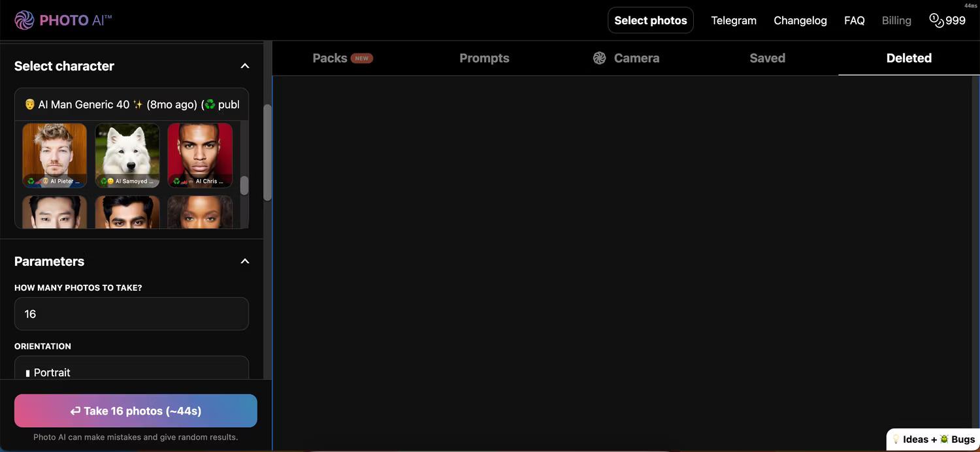Image resolution: width=980 pixels, height=452 pixels.
Task: Open the Changelog link
Action: [800, 20]
